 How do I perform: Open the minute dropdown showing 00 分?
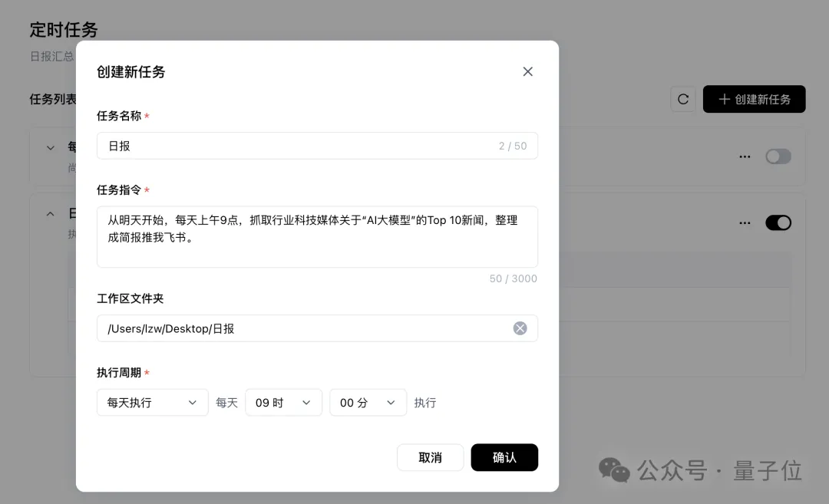click(368, 402)
